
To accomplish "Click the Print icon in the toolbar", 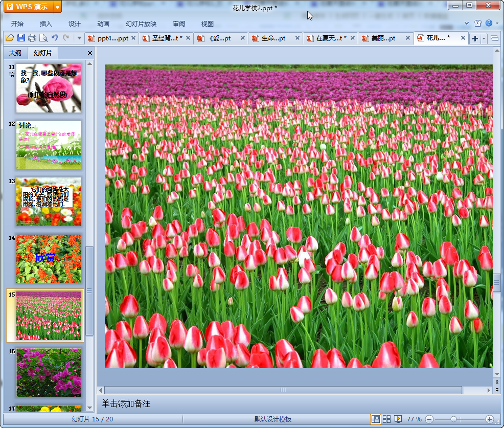I will [32, 38].
